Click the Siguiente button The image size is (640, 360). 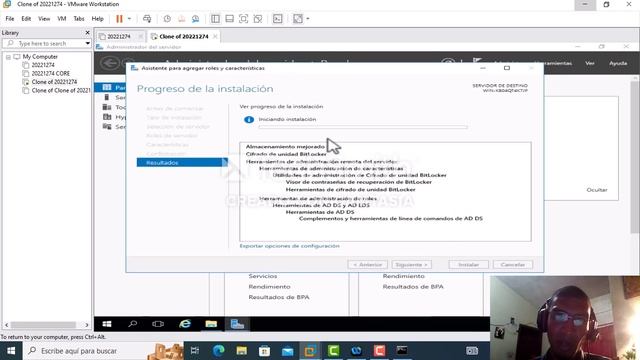pos(411,264)
